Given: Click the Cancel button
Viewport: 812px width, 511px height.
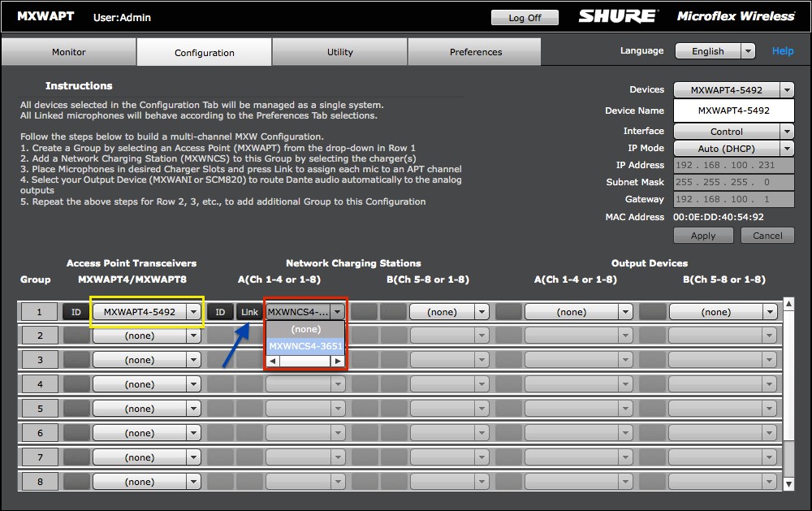Looking at the screenshot, I should pyautogui.click(x=767, y=236).
